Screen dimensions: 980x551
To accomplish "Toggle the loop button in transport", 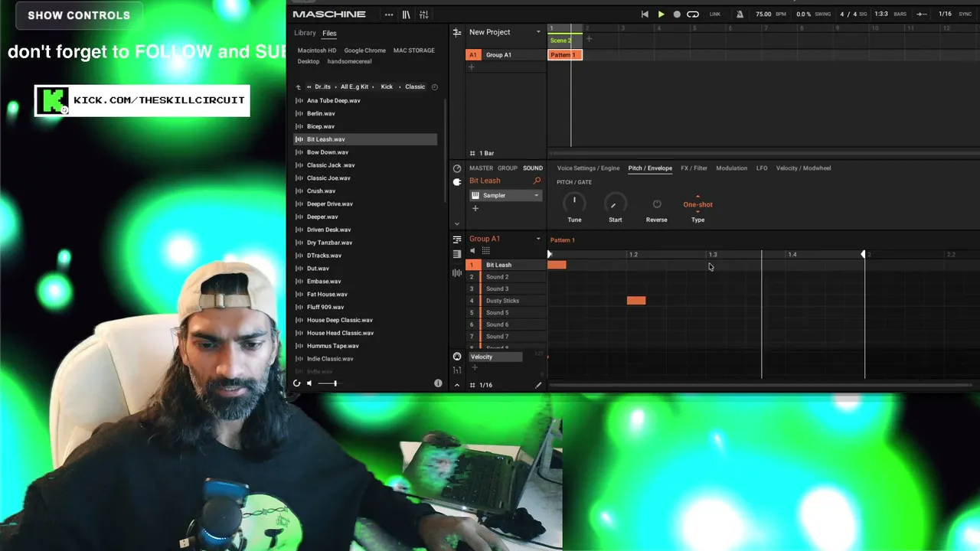I will [693, 14].
